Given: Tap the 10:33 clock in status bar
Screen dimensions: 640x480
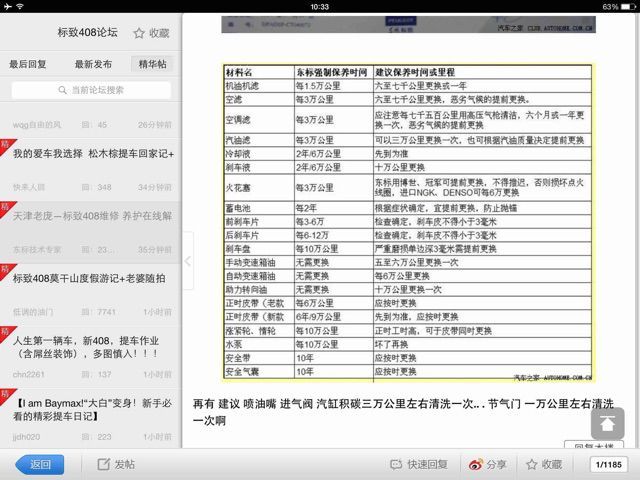Looking at the screenshot, I should click(319, 7).
